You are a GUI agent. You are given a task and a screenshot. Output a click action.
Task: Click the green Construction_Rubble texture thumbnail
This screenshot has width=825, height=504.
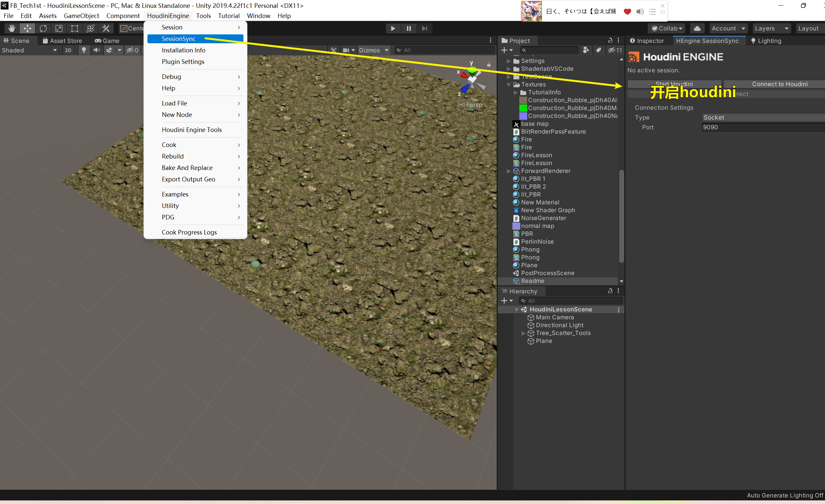pos(523,108)
